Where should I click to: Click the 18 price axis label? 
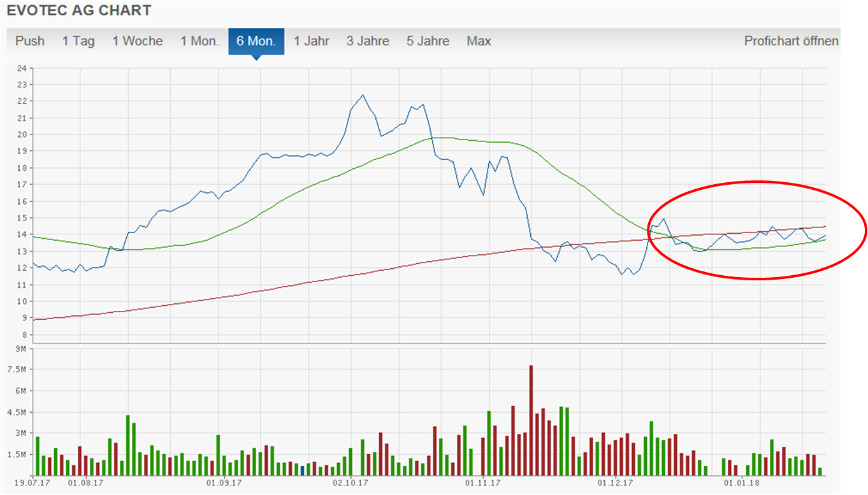[22, 168]
